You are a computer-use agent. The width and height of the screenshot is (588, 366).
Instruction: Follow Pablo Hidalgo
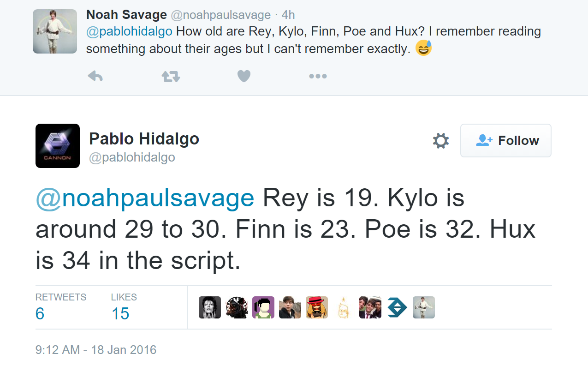point(505,141)
